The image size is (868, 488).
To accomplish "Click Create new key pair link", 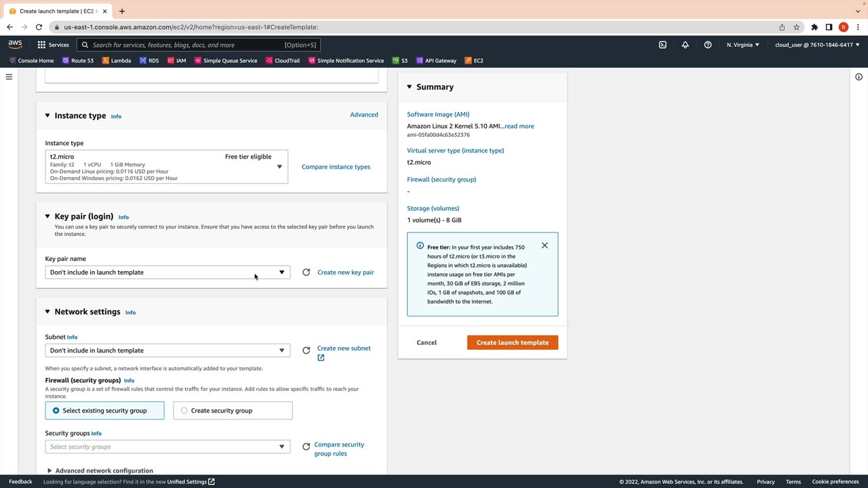I will [x=345, y=272].
